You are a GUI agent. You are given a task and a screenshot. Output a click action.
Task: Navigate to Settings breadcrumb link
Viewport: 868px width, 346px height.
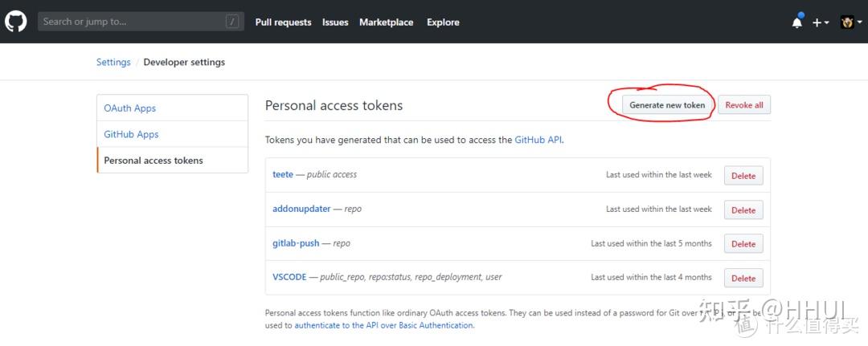tap(113, 62)
